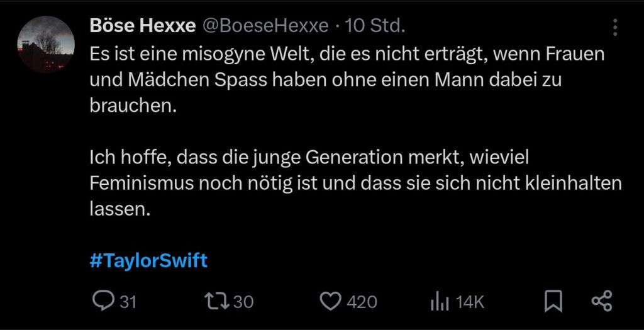Open the Böse Hexxe profile picture

46,45
